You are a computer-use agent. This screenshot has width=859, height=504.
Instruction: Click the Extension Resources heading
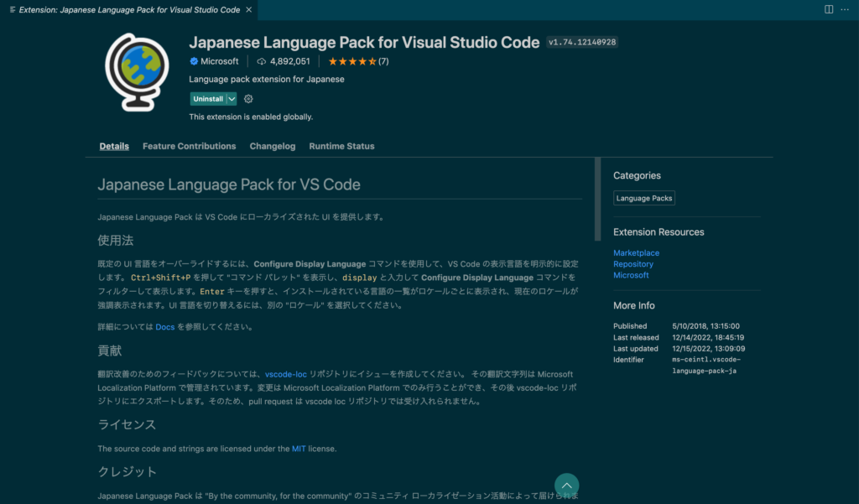659,232
